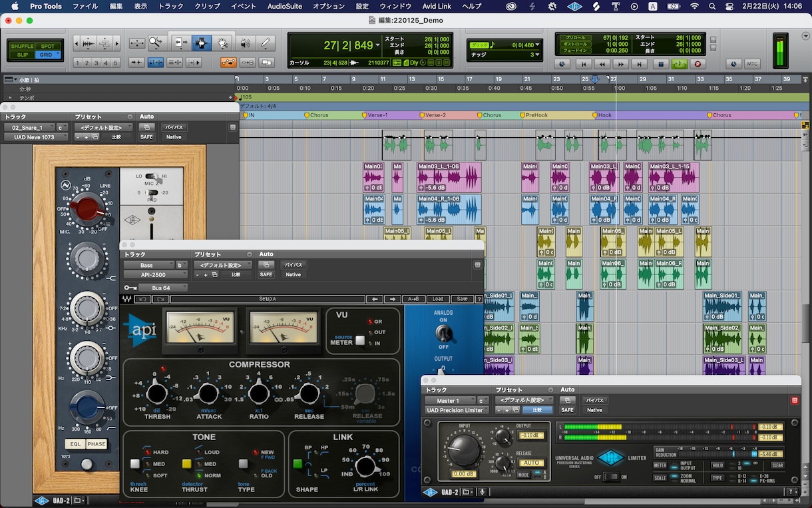Click the red gain knob on Neve 1073
Image resolution: width=812 pixels, height=508 pixels.
85,208
